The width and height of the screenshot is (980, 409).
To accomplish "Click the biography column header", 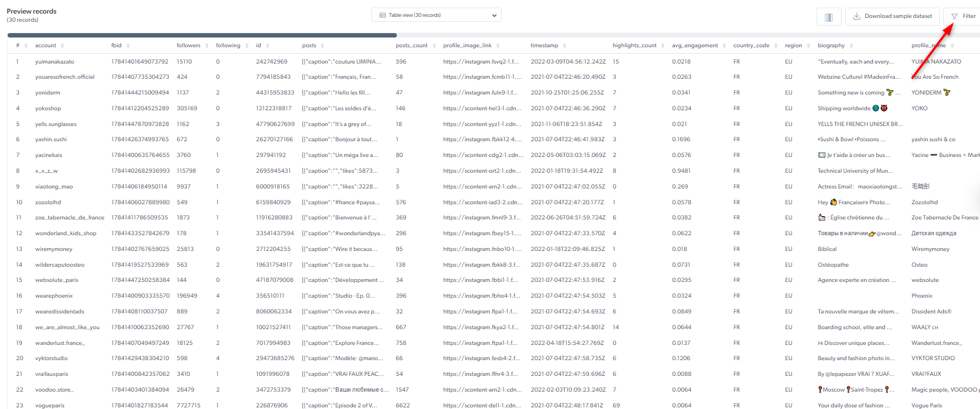I will (x=831, y=46).
